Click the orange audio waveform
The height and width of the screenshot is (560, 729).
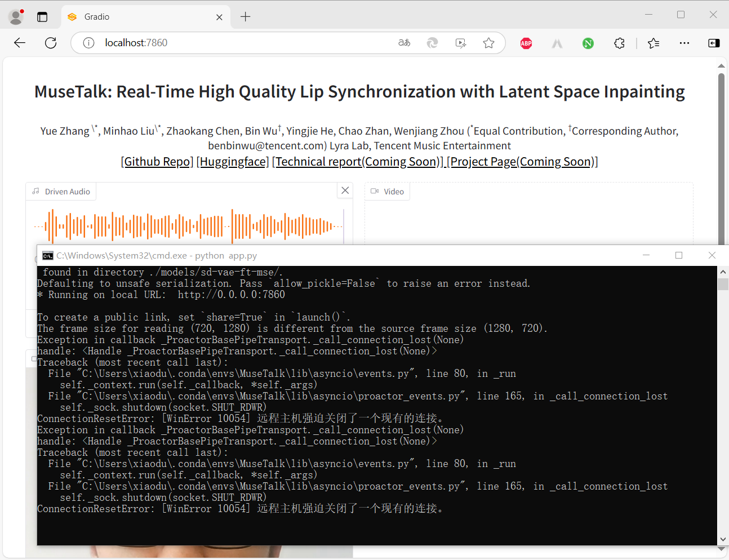[188, 226]
